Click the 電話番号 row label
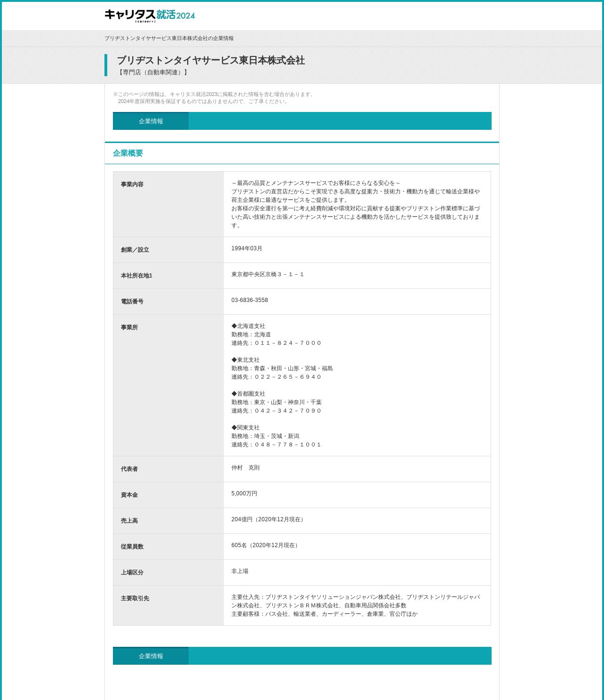This screenshot has height=700, width=604. [132, 302]
